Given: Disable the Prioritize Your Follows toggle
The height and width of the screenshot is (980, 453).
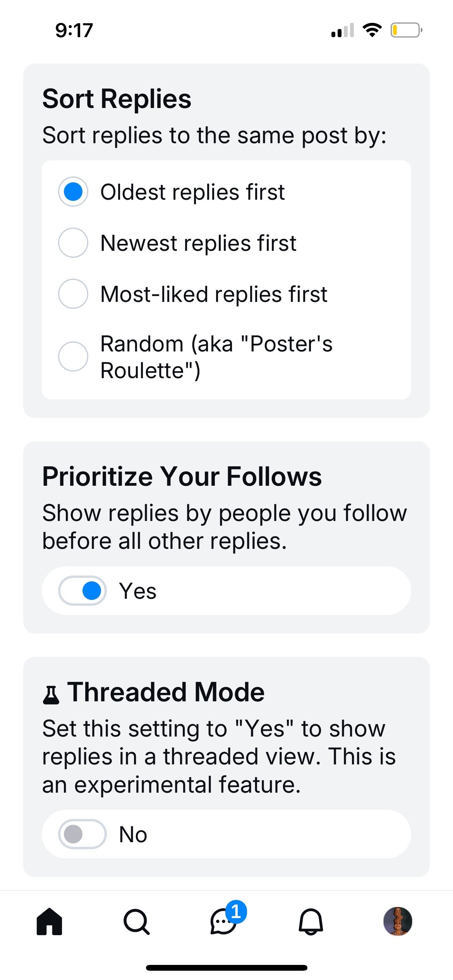Looking at the screenshot, I should pos(82,591).
